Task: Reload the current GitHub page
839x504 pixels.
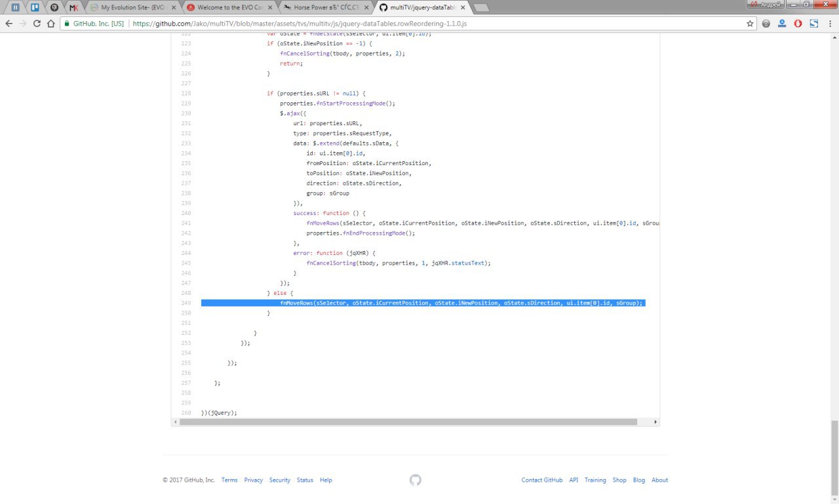Action: point(37,24)
